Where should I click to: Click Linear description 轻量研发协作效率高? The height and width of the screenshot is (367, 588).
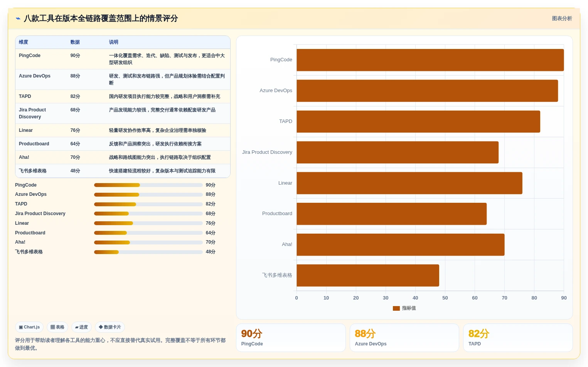coord(157,130)
